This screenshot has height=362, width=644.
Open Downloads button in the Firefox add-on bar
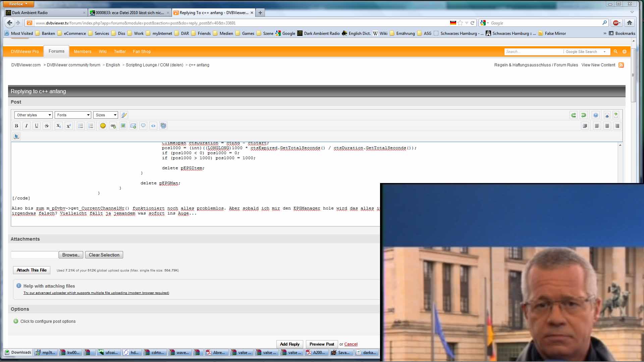pos(18,352)
